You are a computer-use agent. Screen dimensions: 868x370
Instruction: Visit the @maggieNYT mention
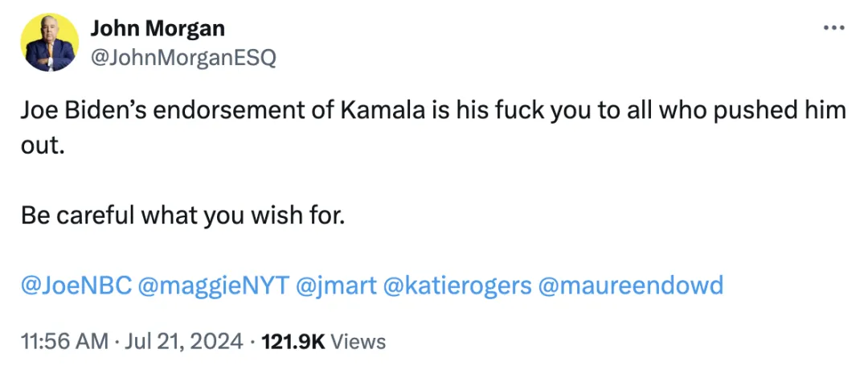pyautogui.click(x=213, y=285)
